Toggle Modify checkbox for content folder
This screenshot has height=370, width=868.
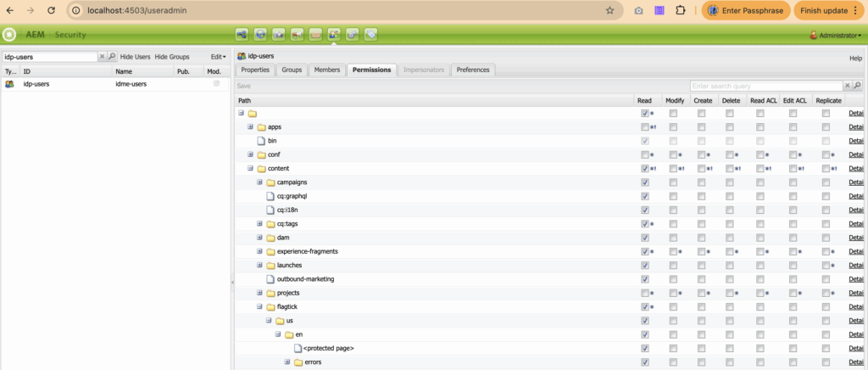[673, 169]
